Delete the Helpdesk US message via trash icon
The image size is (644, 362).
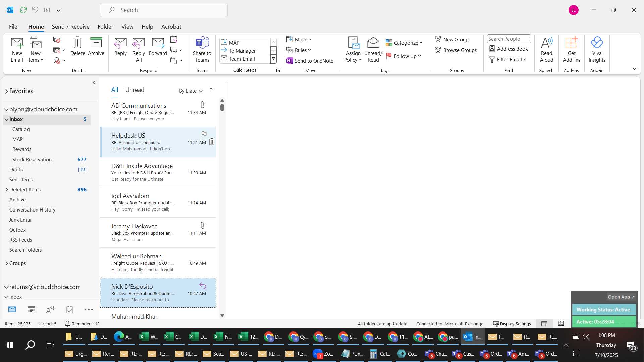(212, 142)
